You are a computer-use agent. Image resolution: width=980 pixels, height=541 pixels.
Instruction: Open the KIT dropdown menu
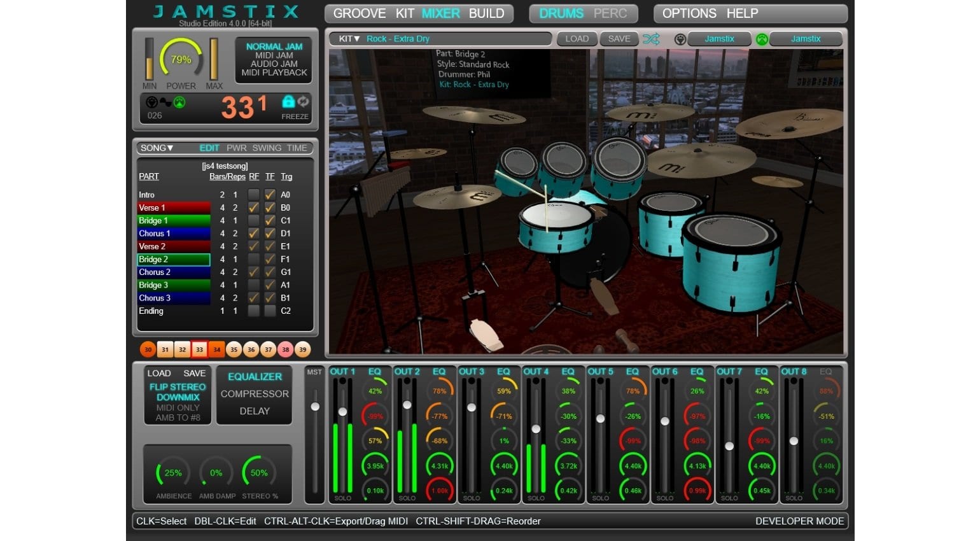(x=349, y=39)
